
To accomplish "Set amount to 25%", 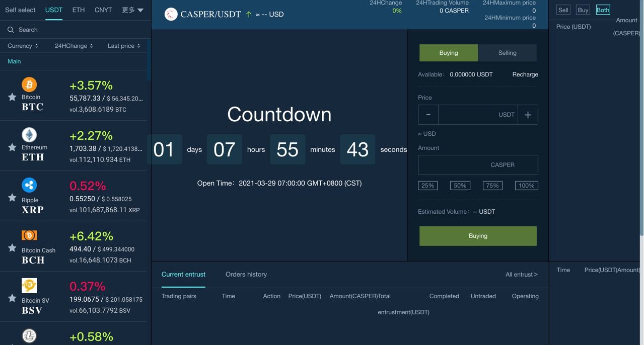I will tap(427, 186).
